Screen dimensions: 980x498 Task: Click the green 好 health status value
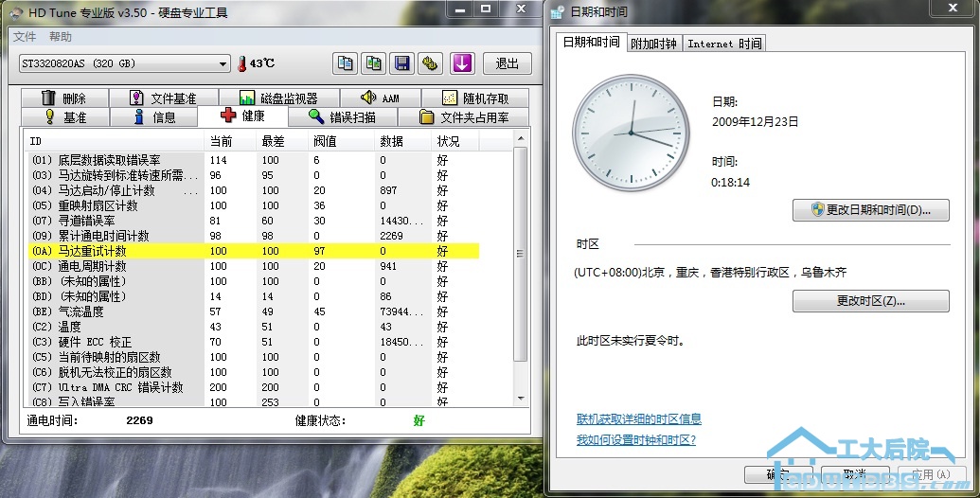click(x=419, y=420)
